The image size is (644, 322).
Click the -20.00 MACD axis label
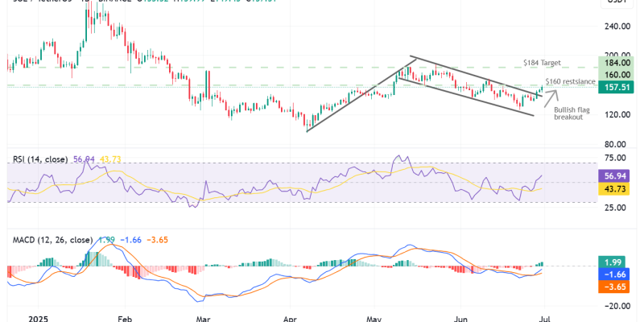[x=615, y=306]
